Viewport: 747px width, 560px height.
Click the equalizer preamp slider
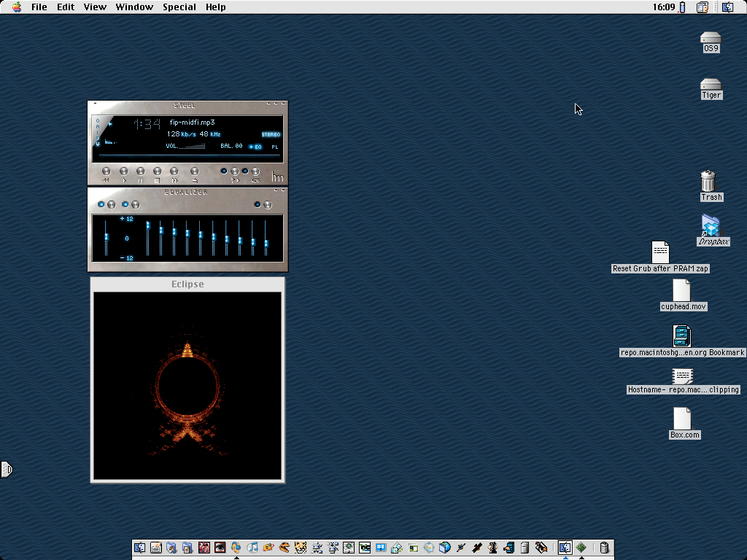[107, 237]
